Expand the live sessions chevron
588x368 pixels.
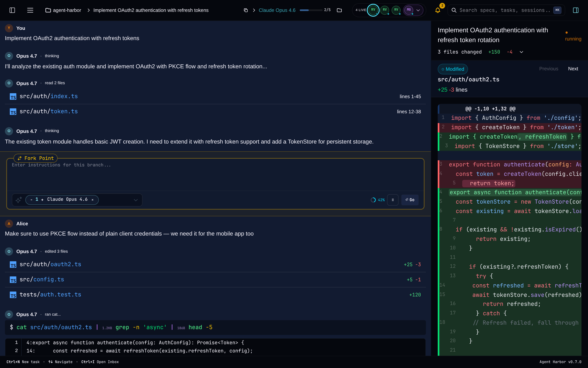tap(418, 10)
